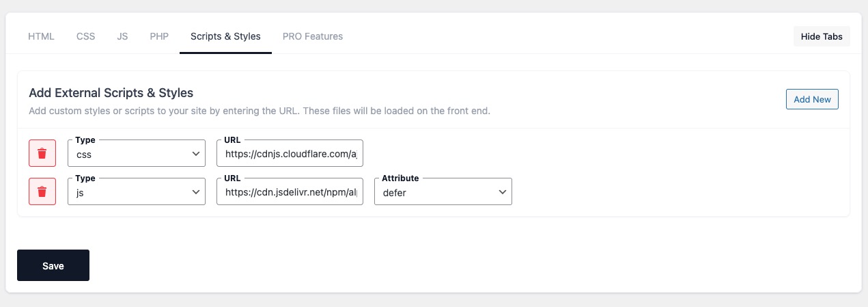Switch to the CSS tab
The image size is (868, 307).
click(86, 36)
